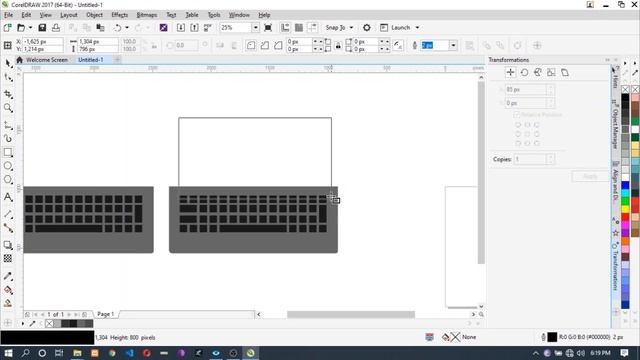Open the zoom level dropdown
This screenshot has height=360, width=640.
tap(255, 27)
